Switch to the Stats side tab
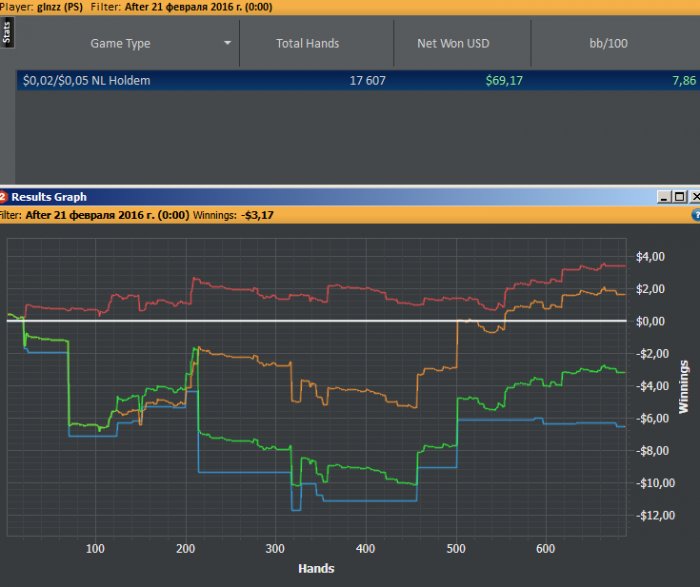This screenshot has width=700, height=587. pyautogui.click(x=7, y=35)
